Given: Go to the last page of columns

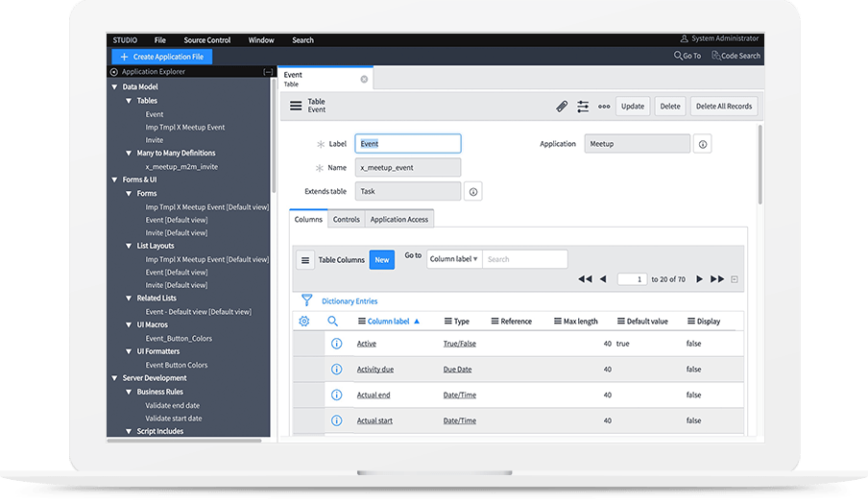Looking at the screenshot, I should (x=717, y=279).
